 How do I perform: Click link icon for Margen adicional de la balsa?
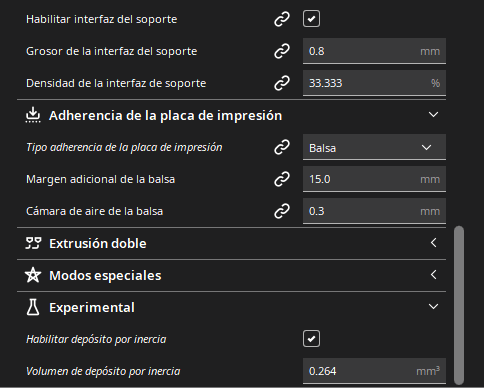coord(282,179)
